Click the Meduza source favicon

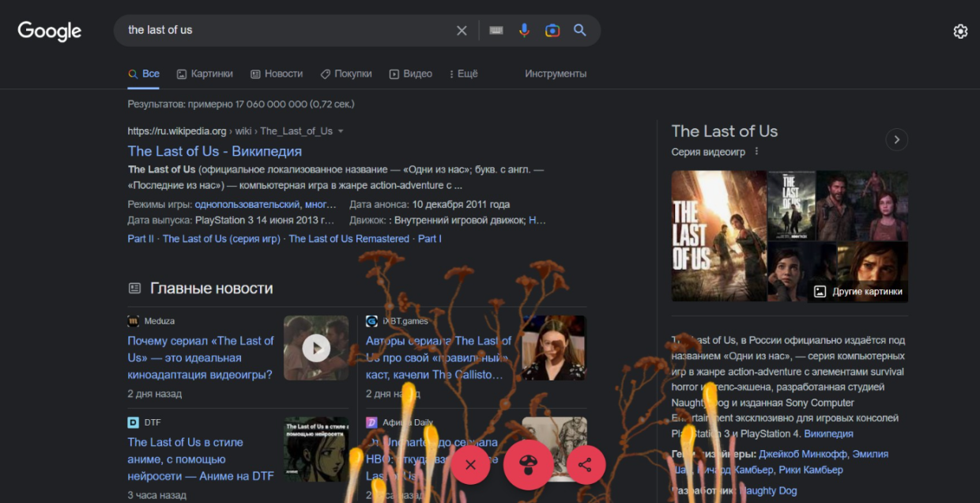tap(134, 321)
